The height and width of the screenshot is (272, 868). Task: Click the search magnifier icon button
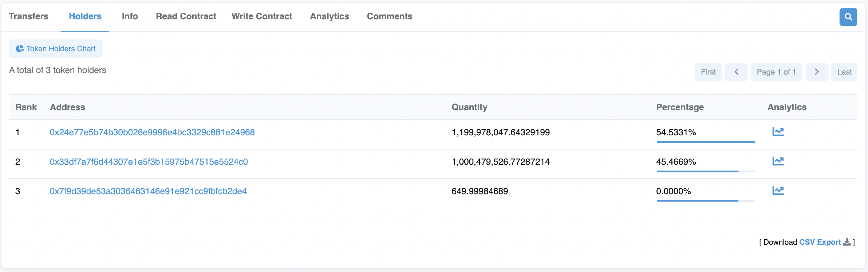tap(848, 17)
